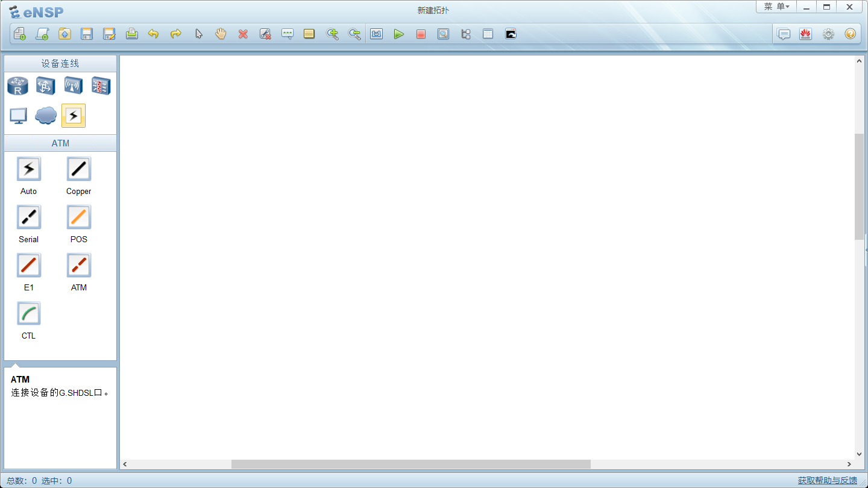Open the CLI terminal window icon
868x488 pixels.
511,34
